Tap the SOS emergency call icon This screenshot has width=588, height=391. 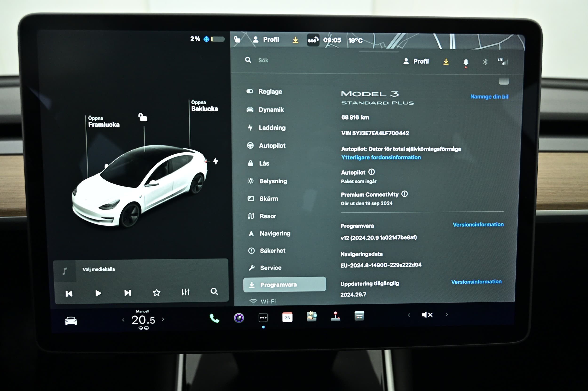pyautogui.click(x=313, y=40)
